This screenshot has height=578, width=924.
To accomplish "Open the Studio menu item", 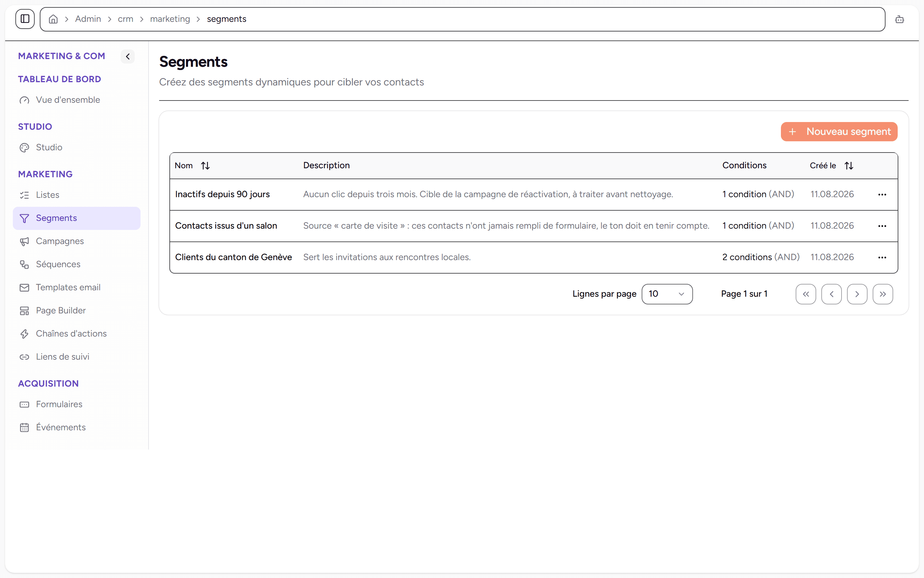I will [76, 147].
